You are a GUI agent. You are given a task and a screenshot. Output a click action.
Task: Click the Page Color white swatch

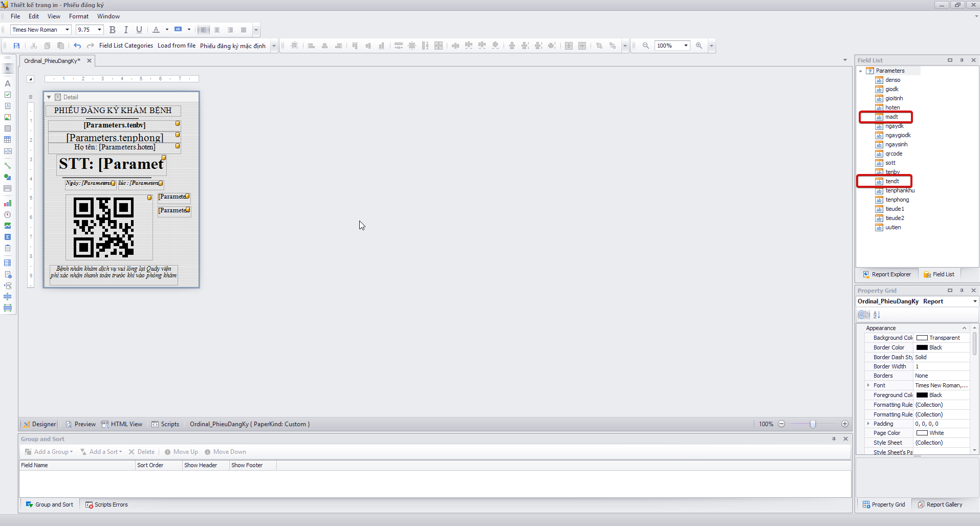click(922, 433)
